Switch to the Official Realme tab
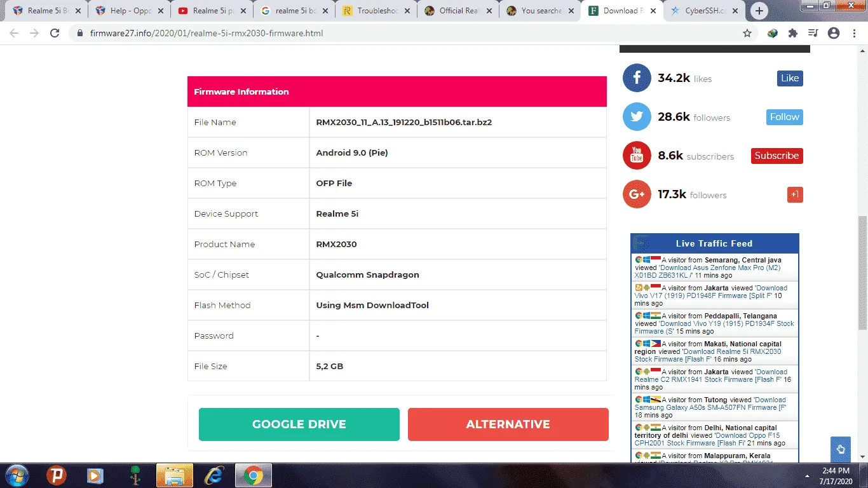 (458, 11)
